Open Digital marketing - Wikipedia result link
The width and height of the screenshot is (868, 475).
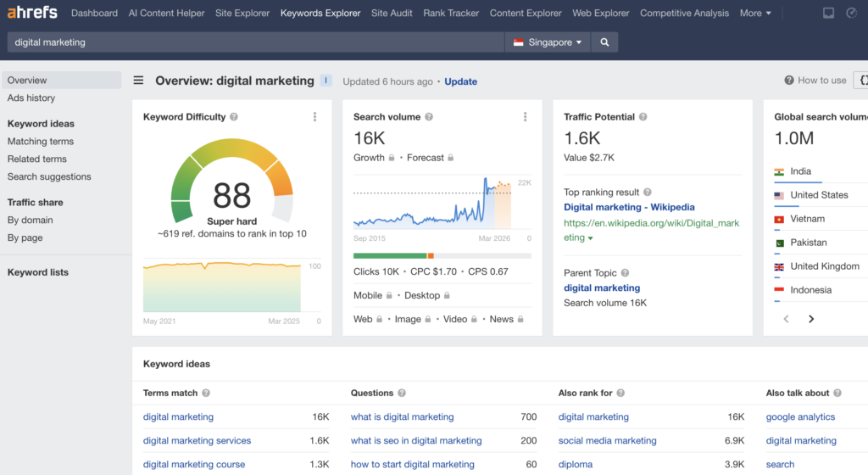(629, 207)
